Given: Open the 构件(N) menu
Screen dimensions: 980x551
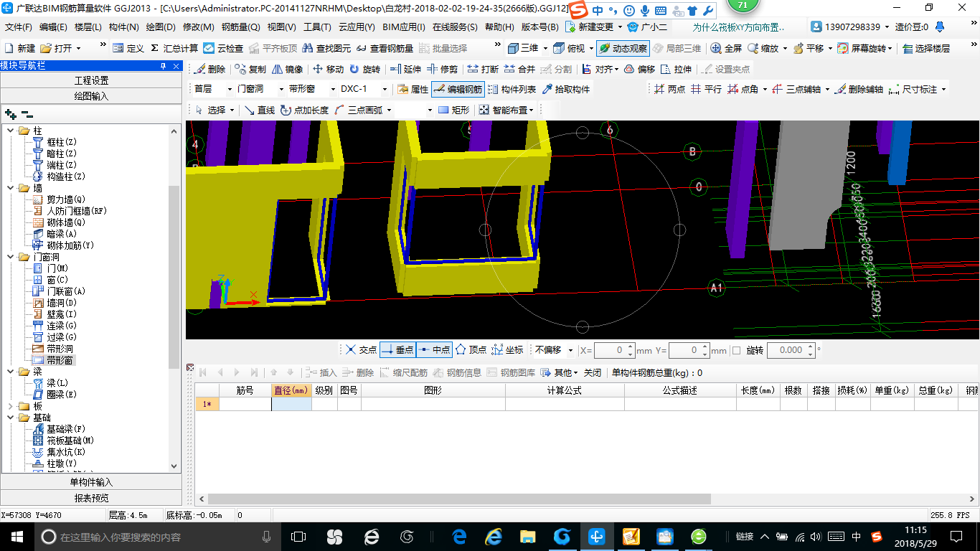Looking at the screenshot, I should click(x=123, y=27).
